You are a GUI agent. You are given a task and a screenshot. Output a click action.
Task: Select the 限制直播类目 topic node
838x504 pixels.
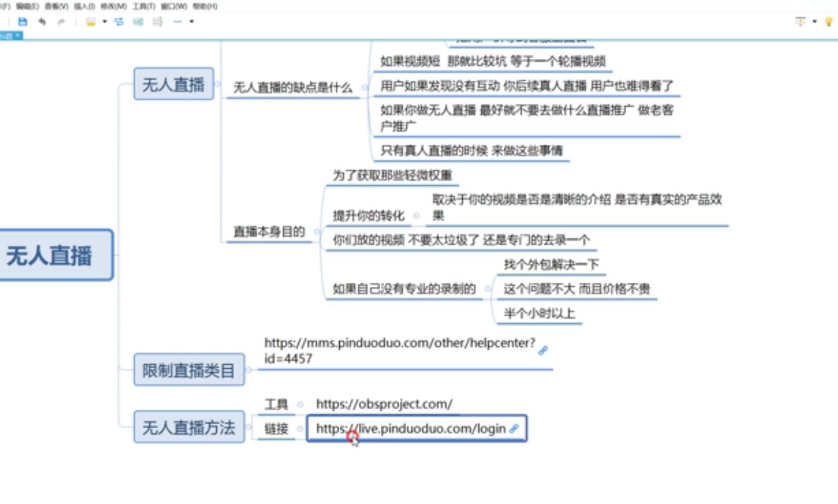pyautogui.click(x=189, y=370)
